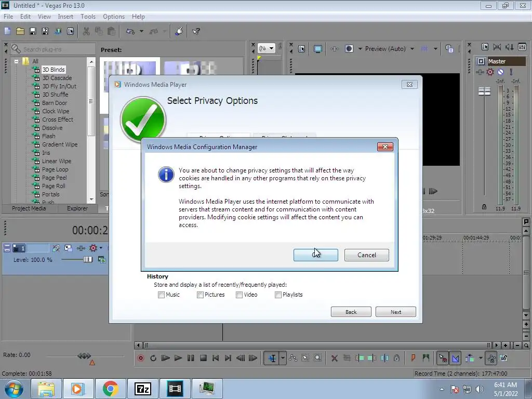
Task: Click the interactive tutorials hand icon
Action: click(x=179, y=31)
